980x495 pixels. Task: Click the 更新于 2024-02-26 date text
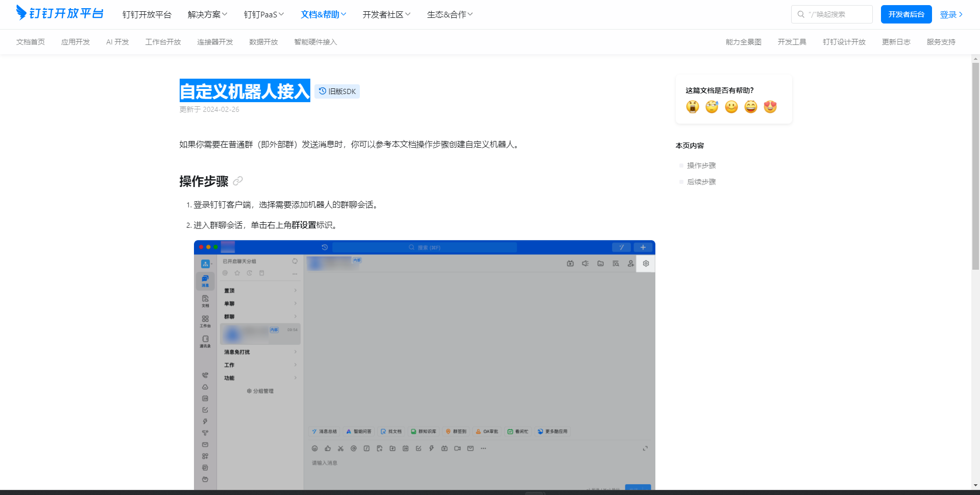209,109
